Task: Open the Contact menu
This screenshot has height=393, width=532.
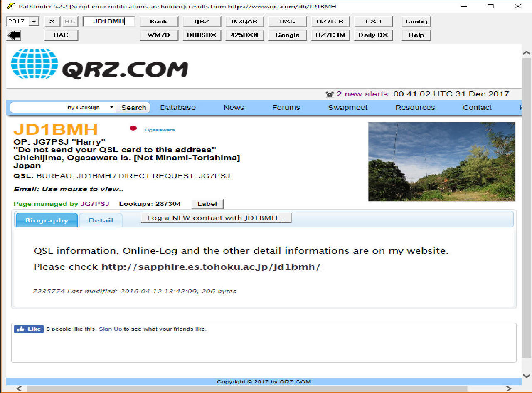Action: click(x=477, y=107)
